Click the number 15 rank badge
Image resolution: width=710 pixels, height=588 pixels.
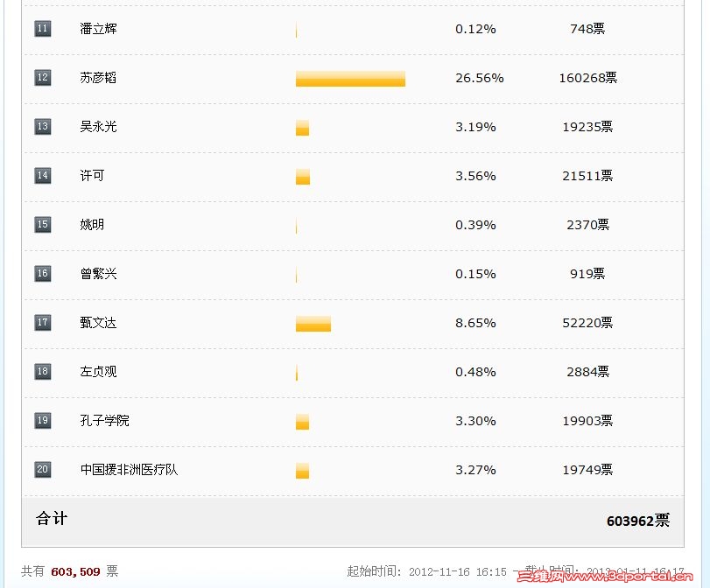tap(43, 224)
